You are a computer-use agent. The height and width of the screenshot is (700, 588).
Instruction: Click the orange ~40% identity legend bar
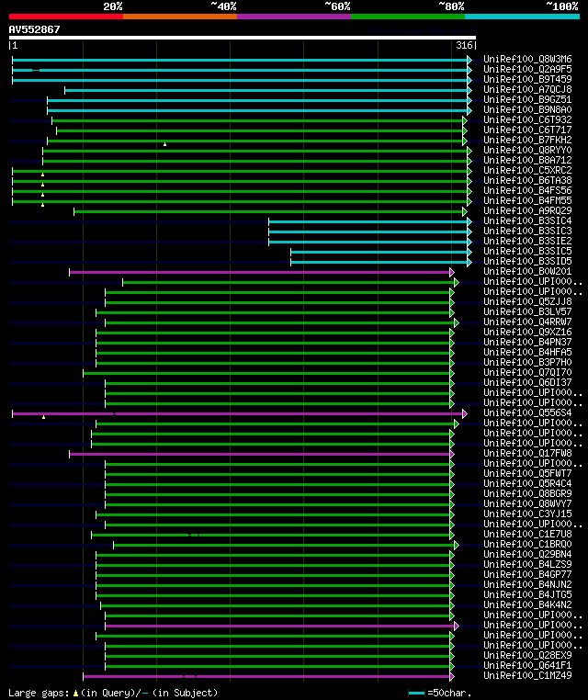[180, 17]
